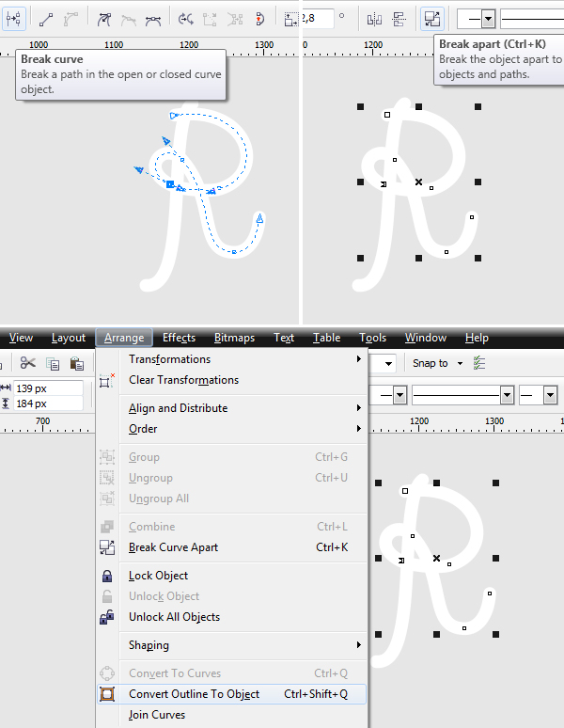Open the Tools menu
This screenshot has width=564, height=728.
(x=372, y=338)
